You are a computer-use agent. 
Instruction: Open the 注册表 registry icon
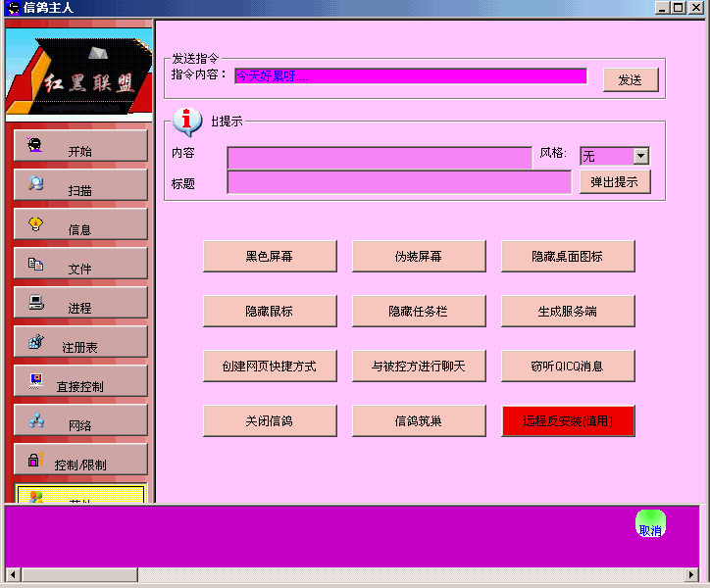pyautogui.click(x=35, y=341)
